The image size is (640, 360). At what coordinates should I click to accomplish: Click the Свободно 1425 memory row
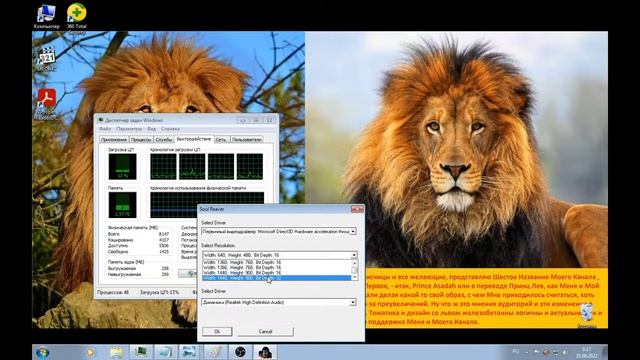pos(138,252)
